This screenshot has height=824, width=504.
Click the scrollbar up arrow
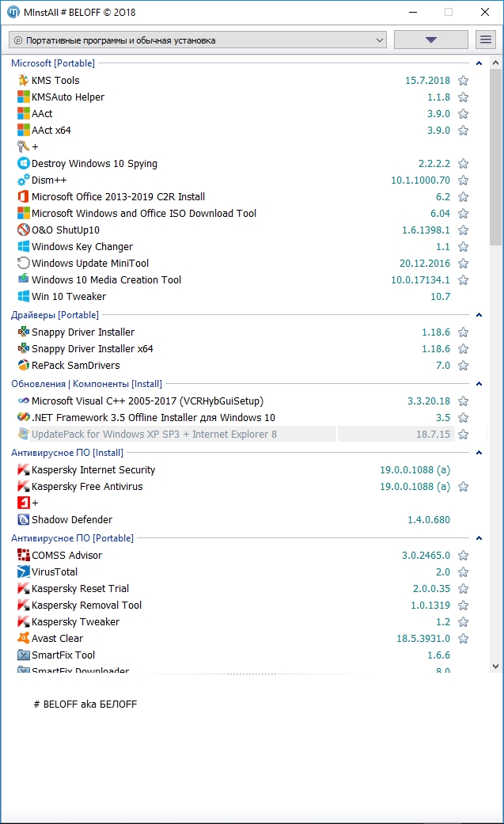[x=495, y=63]
